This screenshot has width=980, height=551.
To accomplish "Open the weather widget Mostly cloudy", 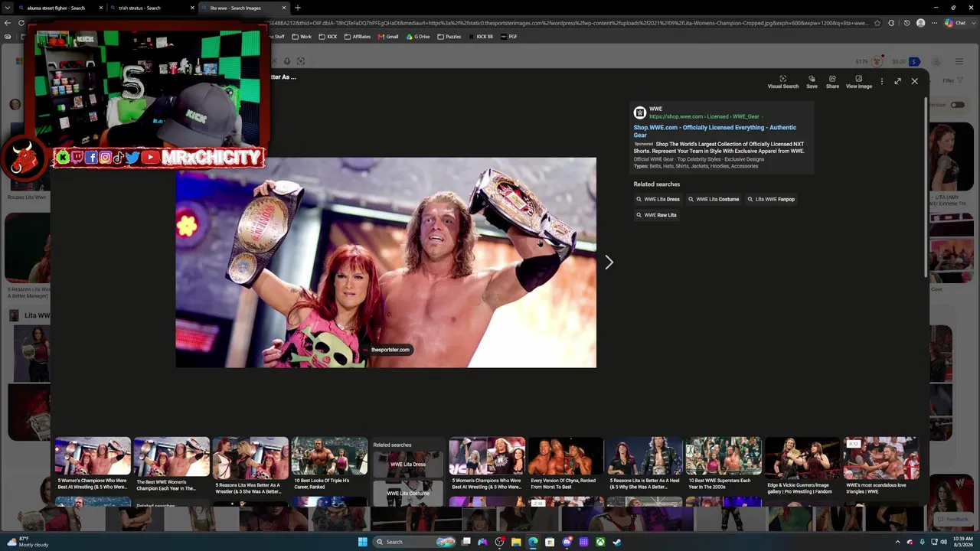I will (28, 542).
